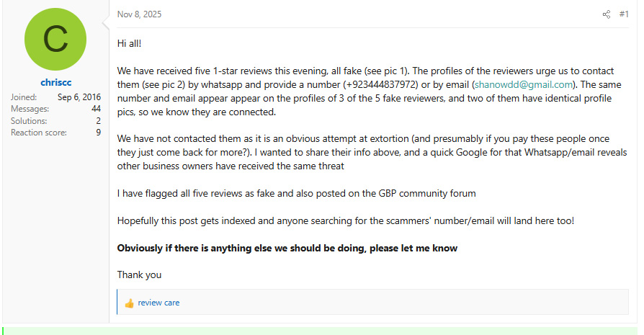Click the shanowdd@gmail.com email link
This screenshot has width=644, height=335.
click(522, 85)
